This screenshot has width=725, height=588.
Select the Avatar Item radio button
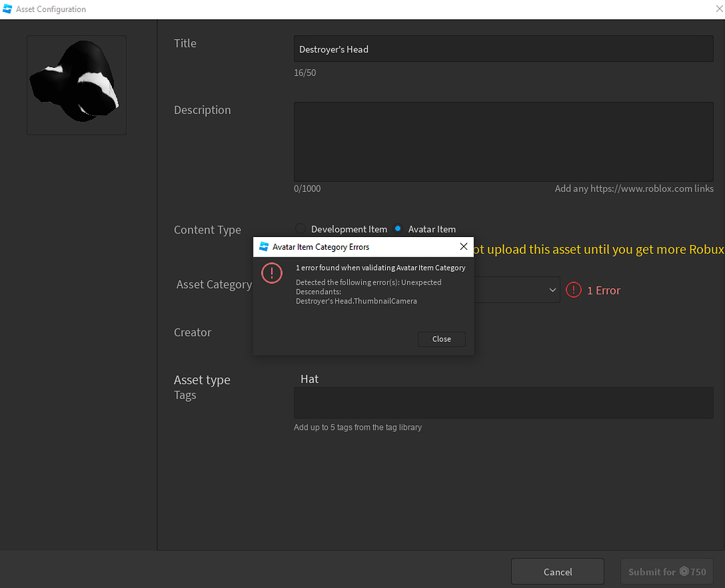[397, 229]
